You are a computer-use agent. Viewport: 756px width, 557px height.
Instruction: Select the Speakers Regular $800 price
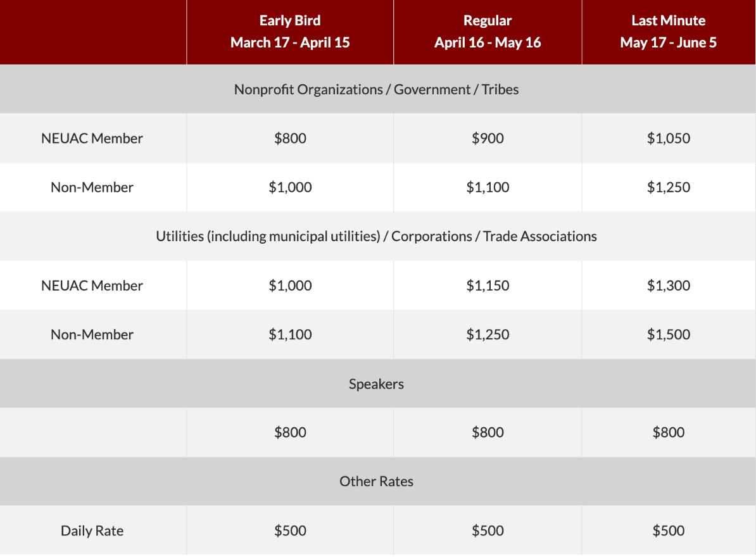[x=488, y=432]
